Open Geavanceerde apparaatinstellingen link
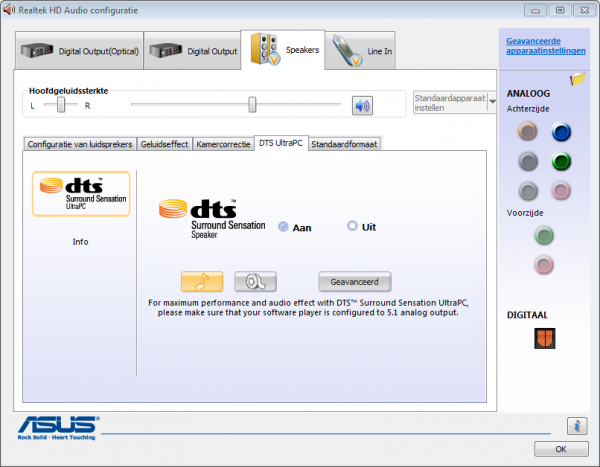This screenshot has width=600, height=467. (x=544, y=46)
